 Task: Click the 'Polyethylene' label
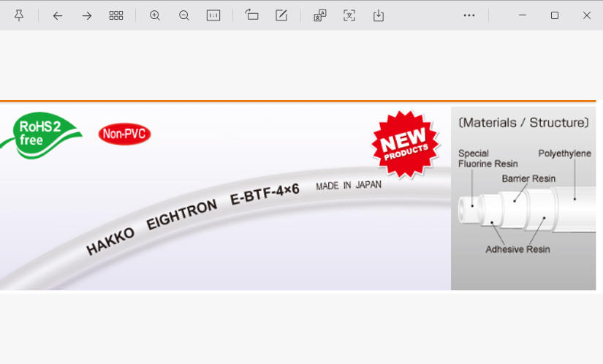coord(564,153)
